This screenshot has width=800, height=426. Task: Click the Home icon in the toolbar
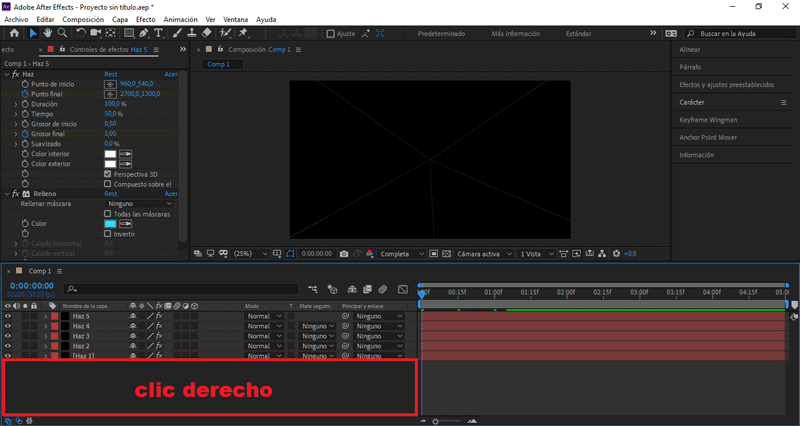[13, 33]
